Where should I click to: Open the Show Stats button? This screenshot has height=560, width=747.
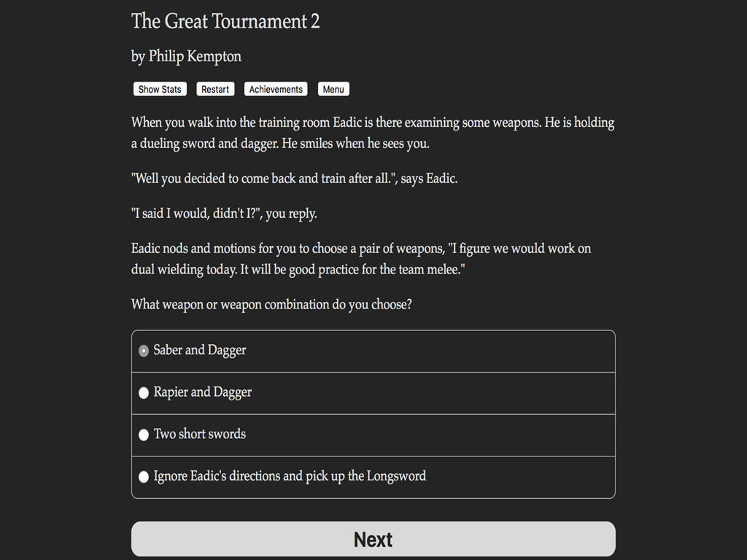160,89
